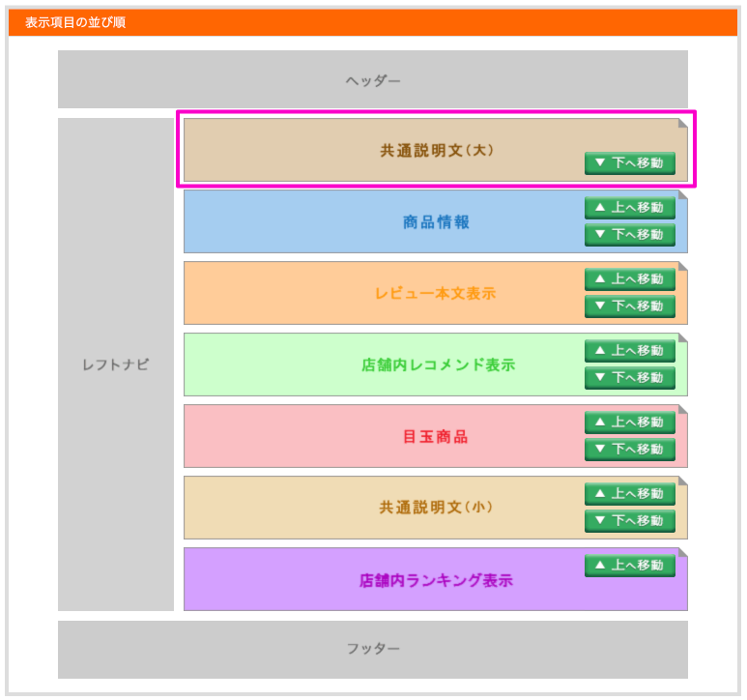Move レビュー本文表示 block up

[x=629, y=279]
